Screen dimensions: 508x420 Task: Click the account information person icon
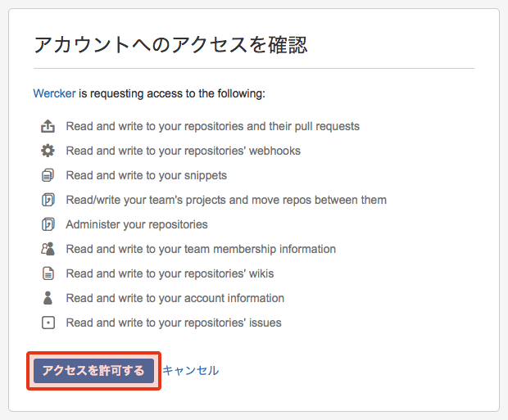pos(48,298)
